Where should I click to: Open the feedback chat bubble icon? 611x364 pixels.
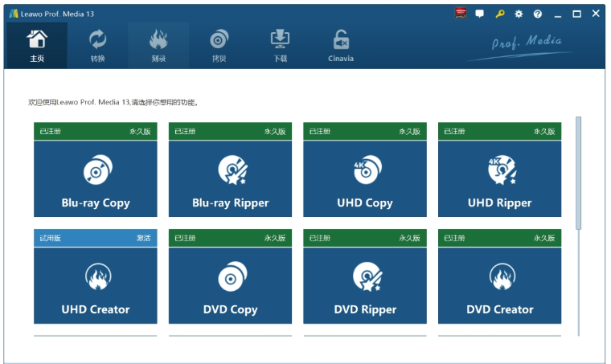[480, 14]
